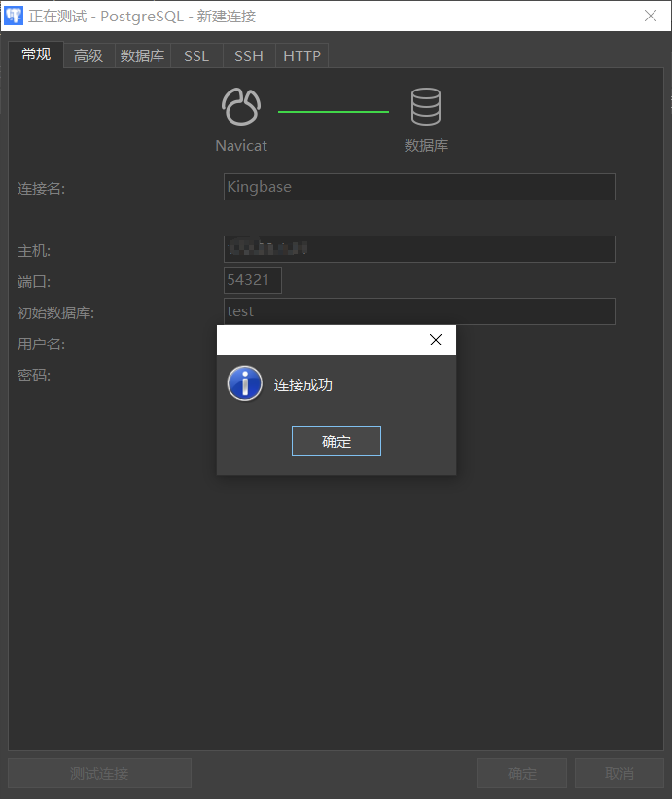Click the 连接成功 message text
672x799 pixels.
tap(302, 384)
